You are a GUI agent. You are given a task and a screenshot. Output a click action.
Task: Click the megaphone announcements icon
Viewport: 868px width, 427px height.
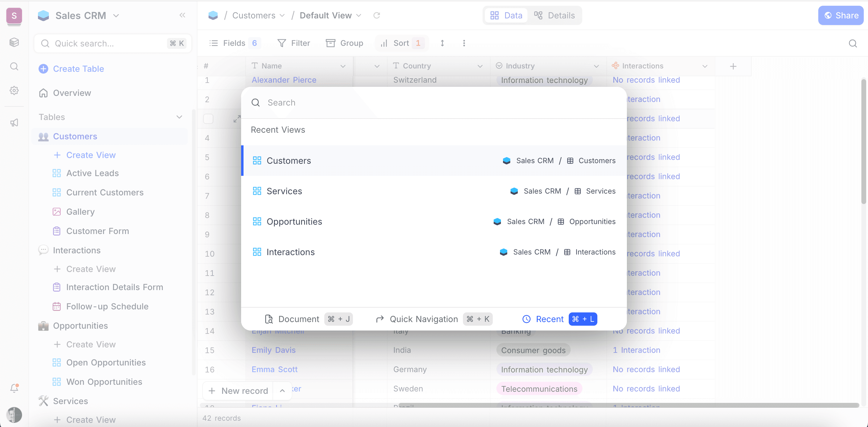(x=14, y=123)
